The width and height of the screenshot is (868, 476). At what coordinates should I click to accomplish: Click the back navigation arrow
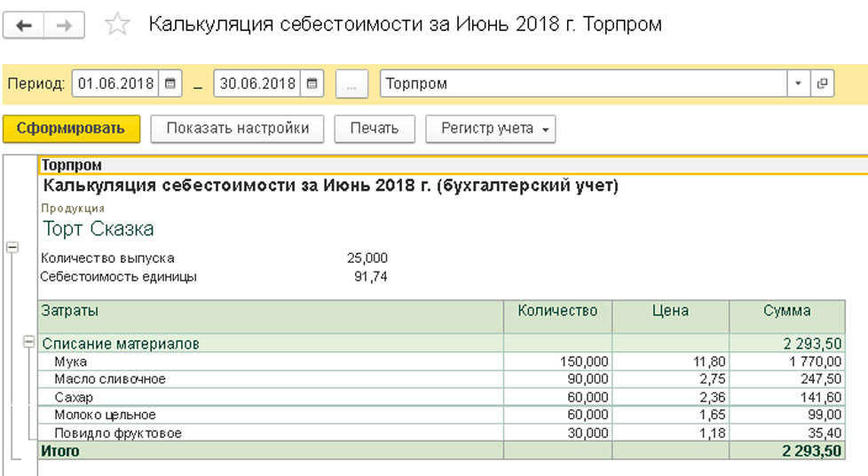tap(24, 26)
